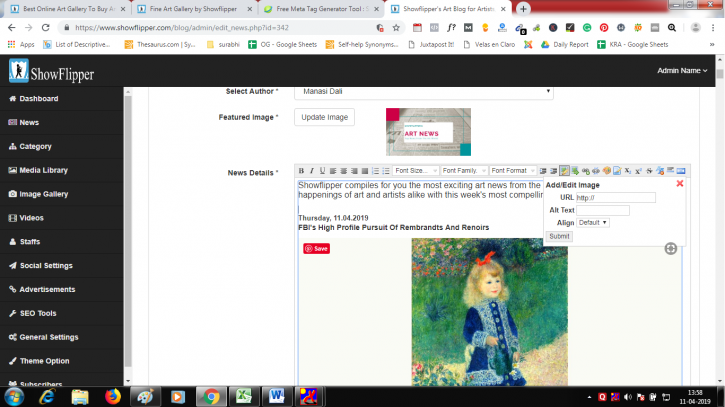Open the Thesaurus.com bookmark
The image size is (725, 407).
(160, 44)
